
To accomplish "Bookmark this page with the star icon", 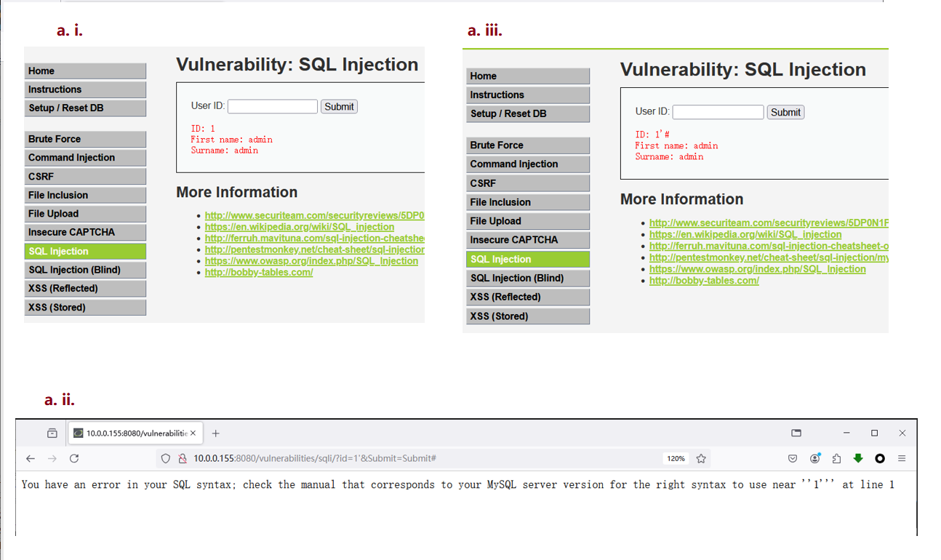I will (701, 458).
